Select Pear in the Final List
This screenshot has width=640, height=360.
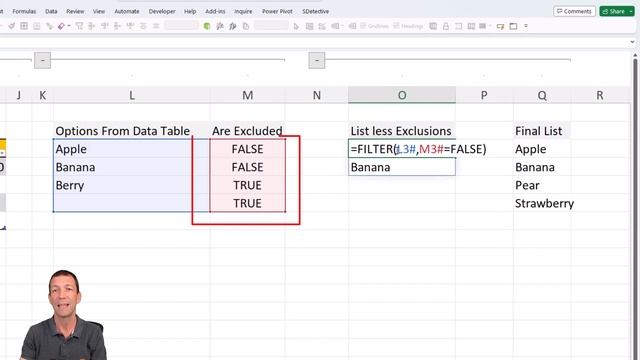542,185
